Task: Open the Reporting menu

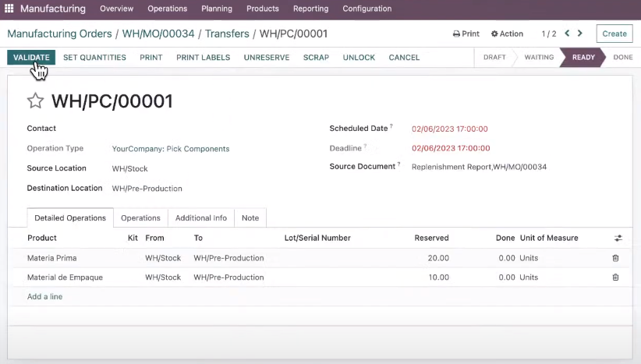Action: (x=310, y=9)
